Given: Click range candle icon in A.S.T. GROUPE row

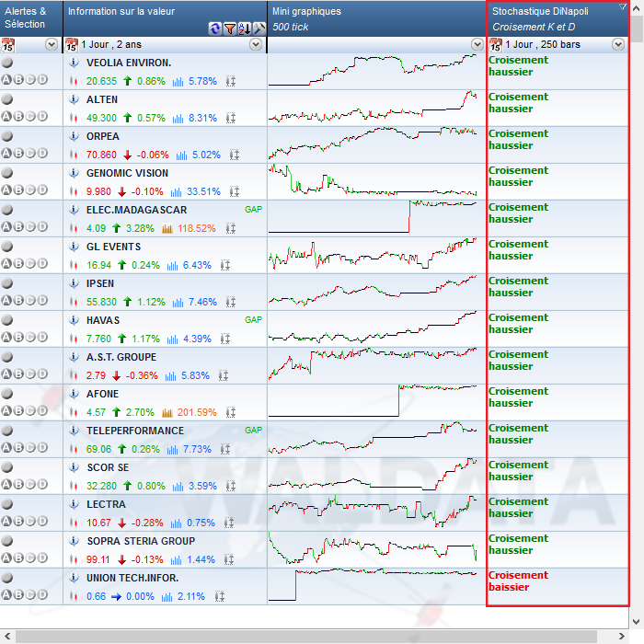Looking at the screenshot, I should (223, 375).
